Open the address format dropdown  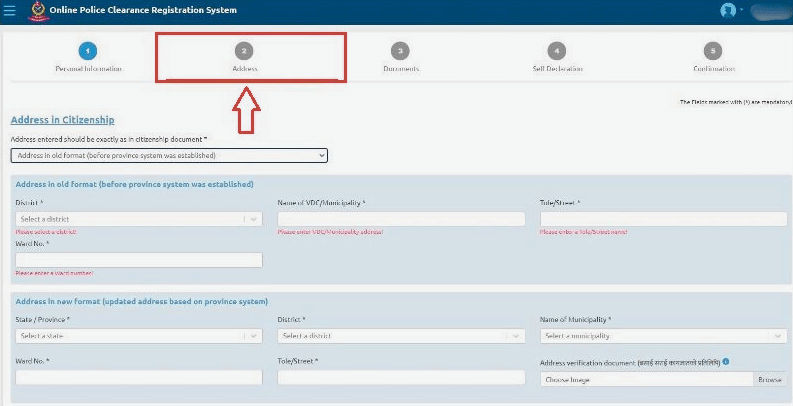point(169,156)
